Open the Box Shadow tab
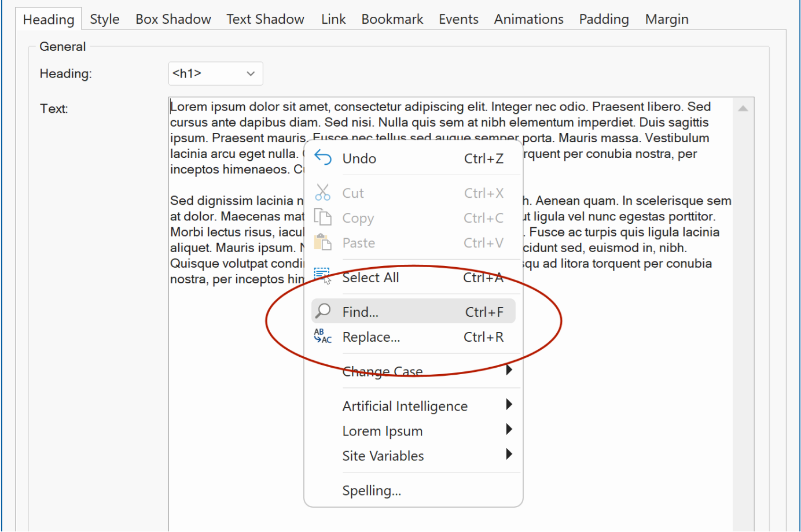The width and height of the screenshot is (801, 532). 173,19
